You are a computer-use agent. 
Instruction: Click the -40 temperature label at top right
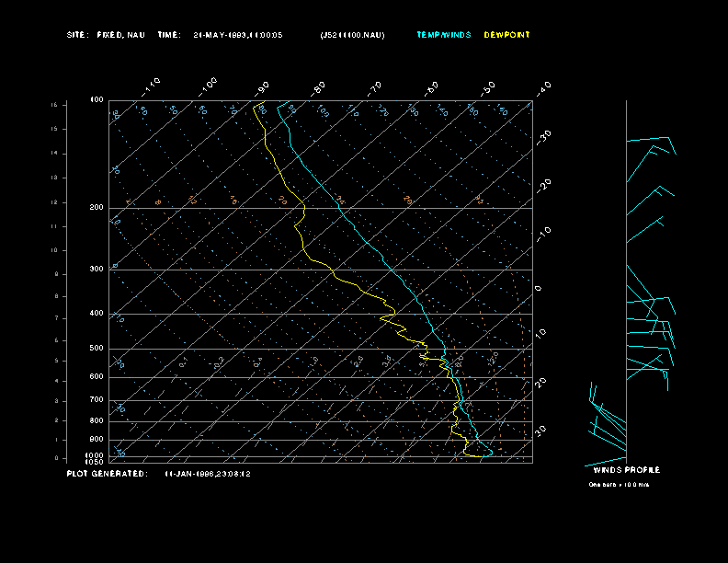543,87
